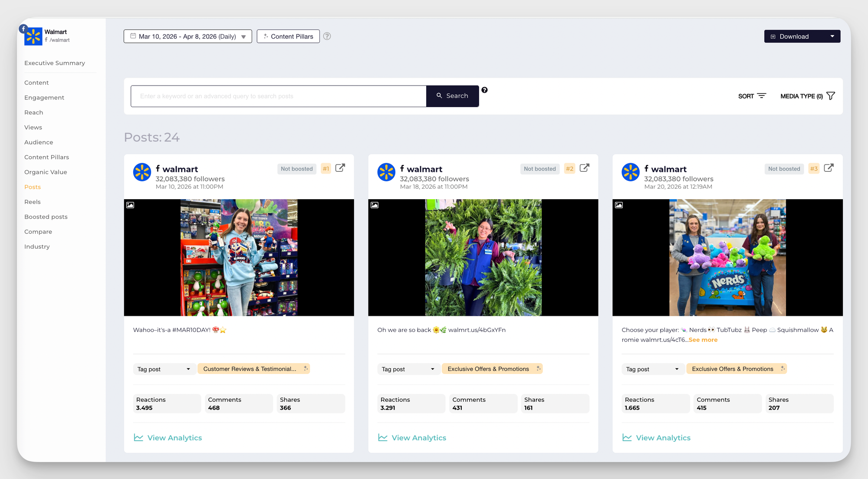Image resolution: width=868 pixels, height=479 pixels.
Task: Open external link icon on post #2
Action: click(585, 168)
